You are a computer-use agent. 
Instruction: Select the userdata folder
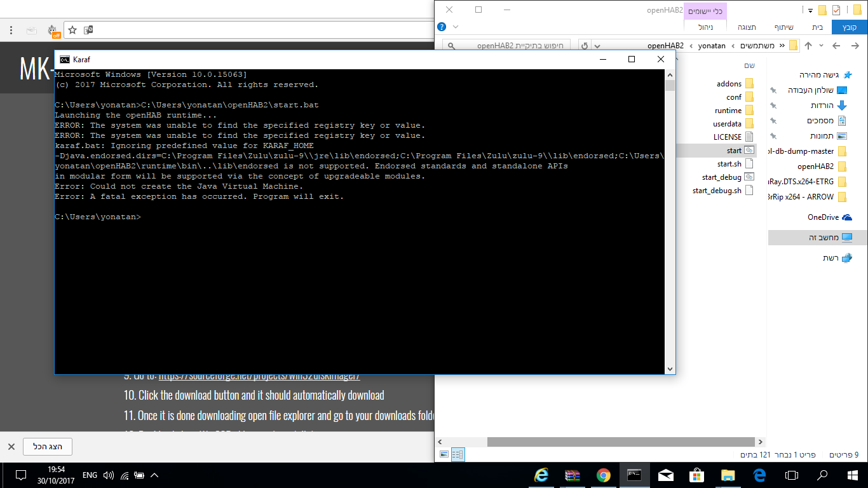click(733, 124)
